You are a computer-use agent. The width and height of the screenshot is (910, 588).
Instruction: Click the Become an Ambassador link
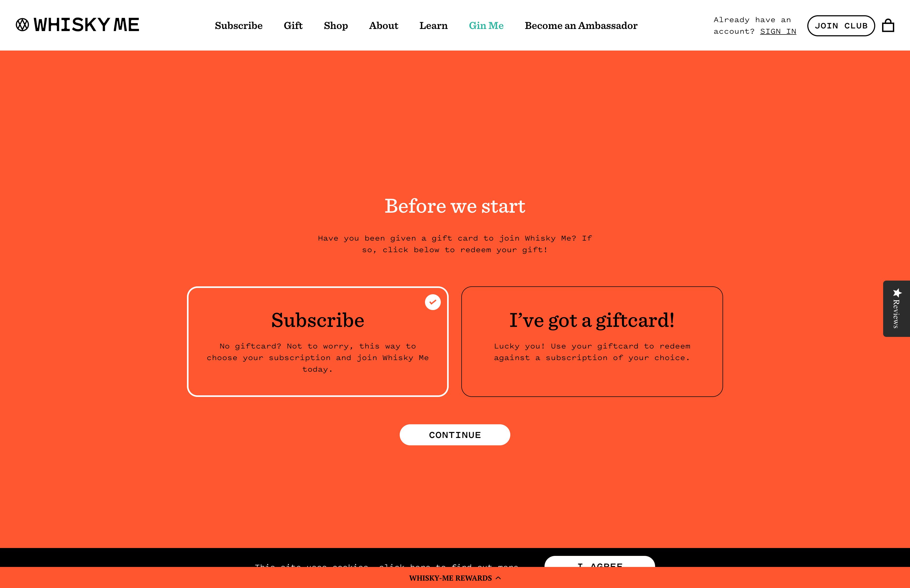[x=580, y=25]
